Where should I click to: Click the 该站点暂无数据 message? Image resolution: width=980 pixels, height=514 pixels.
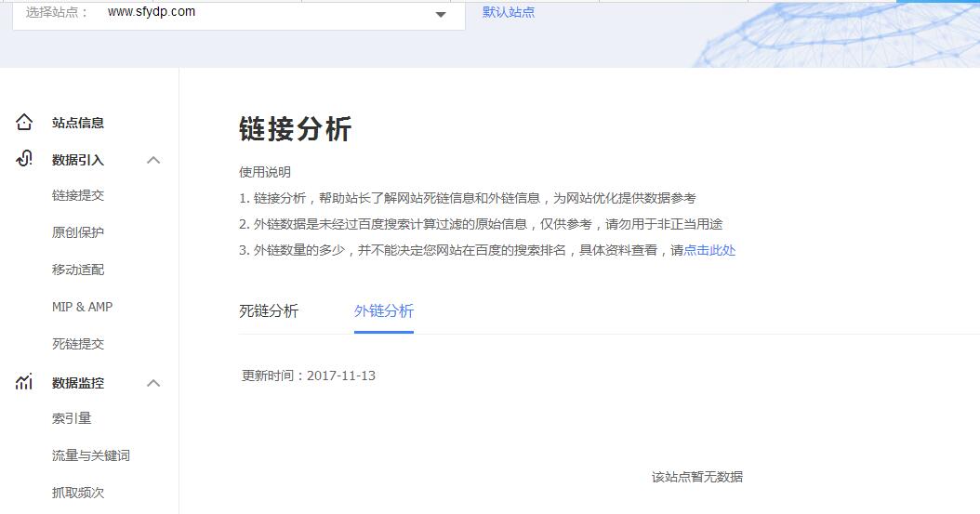[696, 477]
